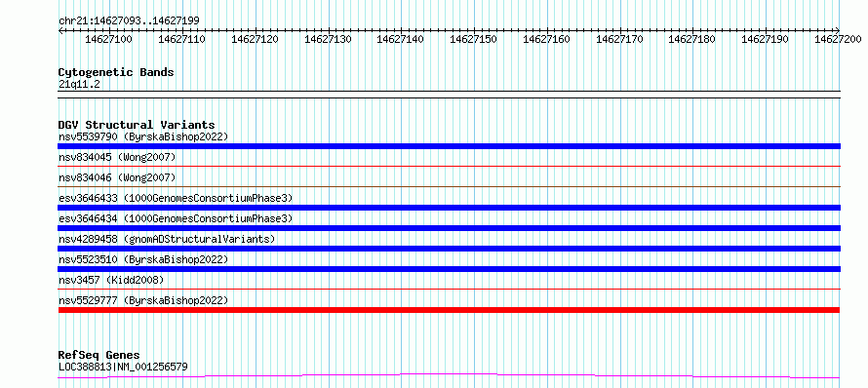Screen dimensions: 868x388
Task: Click the thin red line of nsv3457
Action: pyautogui.click(x=449, y=289)
